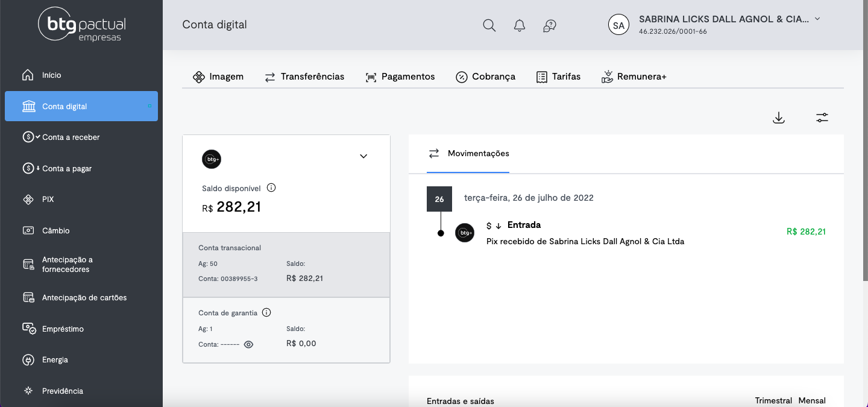Viewport: 868px width, 407px height.
Task: Expand Conta a receber in sidebar
Action: [x=71, y=137]
